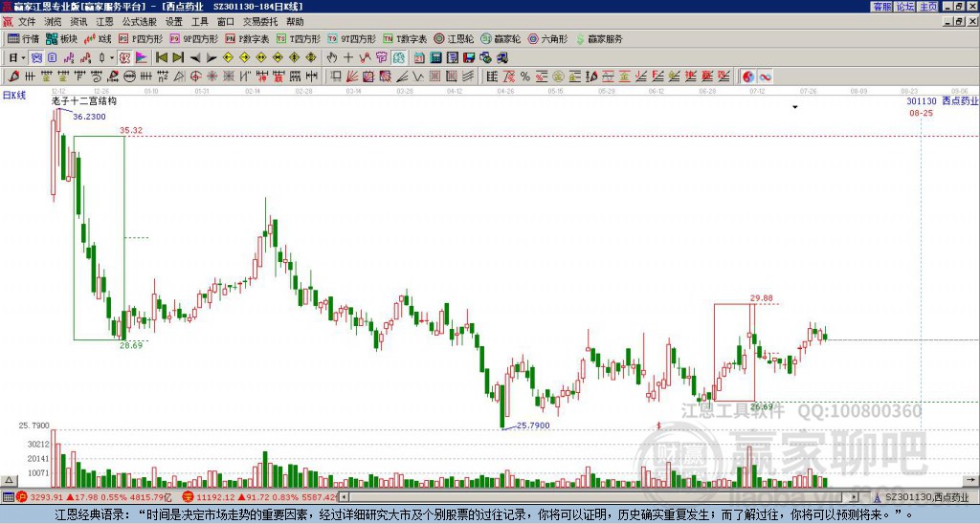Select the Gann fan lines tool

(352, 76)
